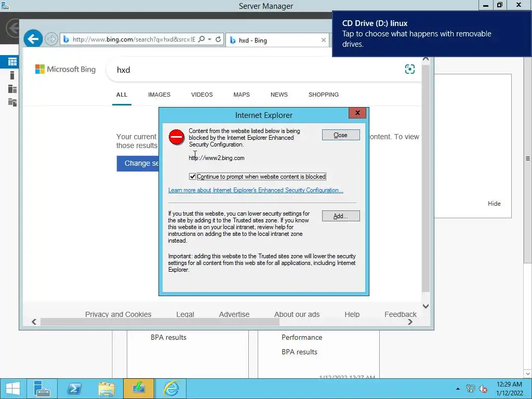
Task: Click the Microsoft Bing logo
Action: point(65,69)
